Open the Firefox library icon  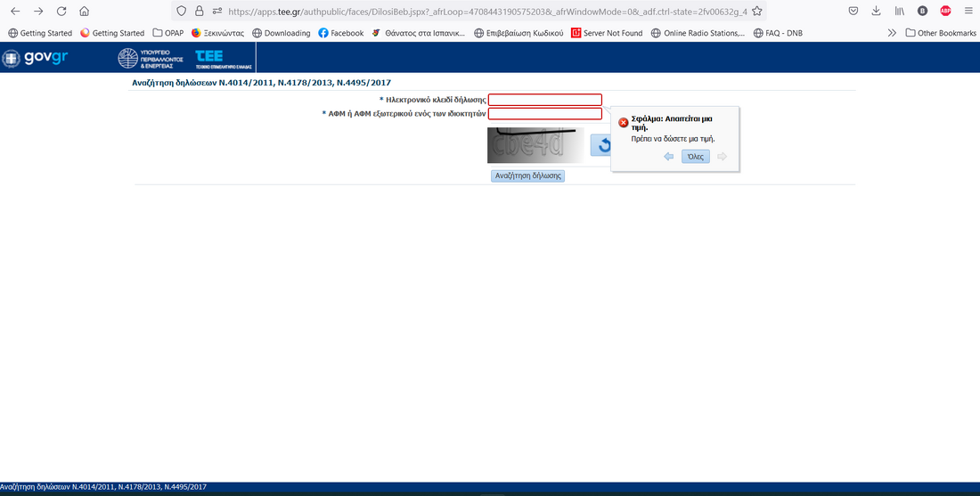click(899, 11)
